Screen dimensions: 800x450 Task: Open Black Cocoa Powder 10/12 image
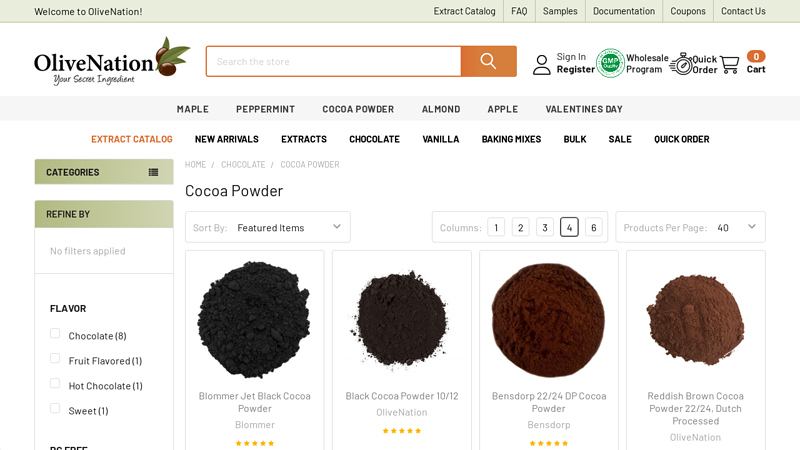tap(402, 320)
